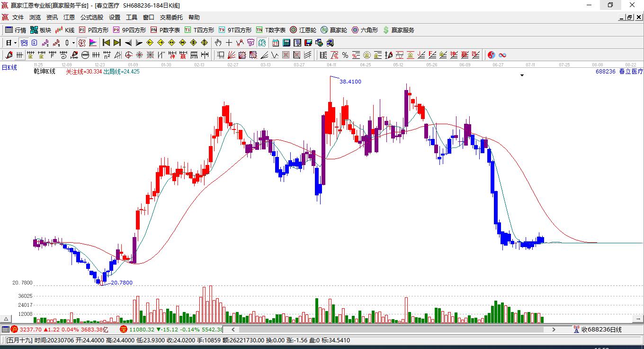Click the infinity symbol icon
This screenshot has width=644, height=349.
502,55
